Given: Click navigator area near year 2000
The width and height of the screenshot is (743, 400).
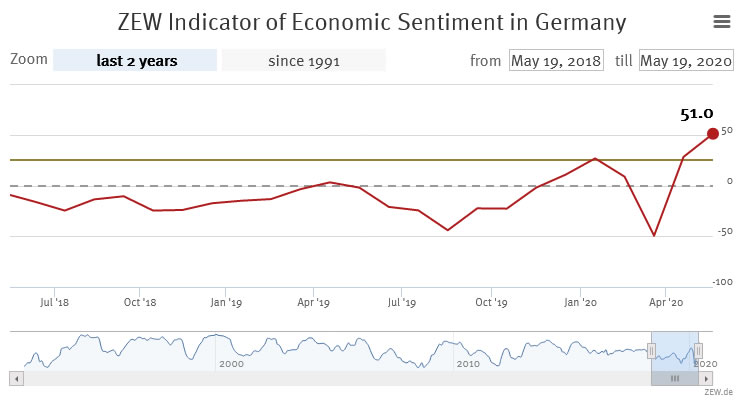Looking at the screenshot, I should click(x=230, y=350).
